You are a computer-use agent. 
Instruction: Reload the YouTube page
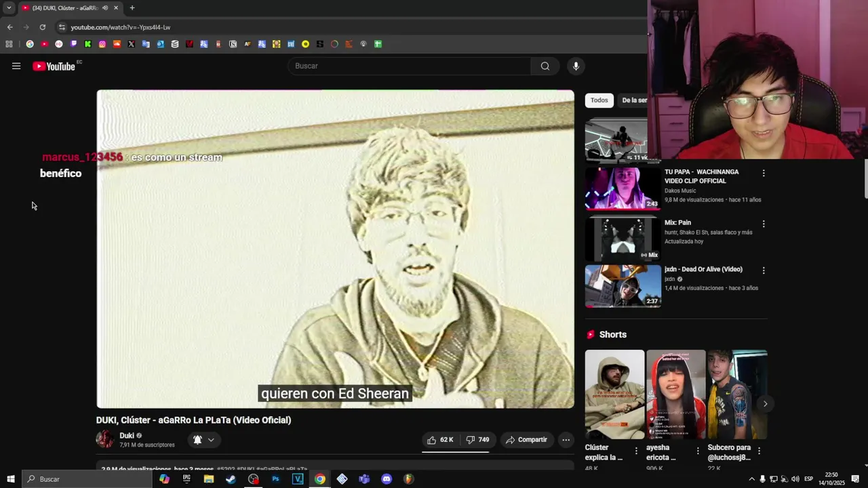tap(42, 27)
